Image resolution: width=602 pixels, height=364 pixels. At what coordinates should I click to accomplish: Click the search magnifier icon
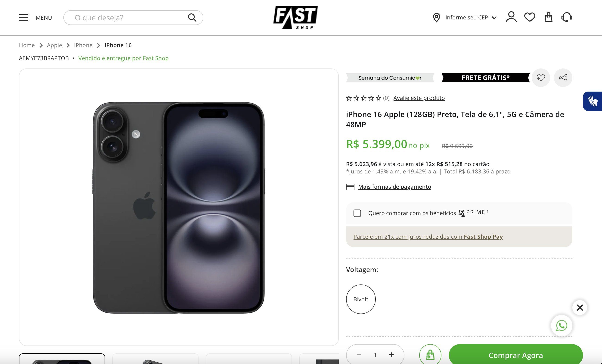192,18
